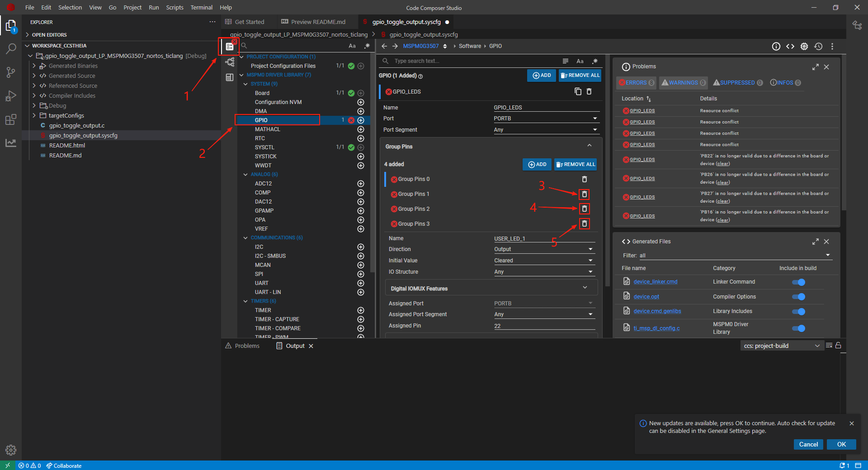Click the USER_LED_1 name field
This screenshot has height=470, width=868.
click(x=544, y=238)
